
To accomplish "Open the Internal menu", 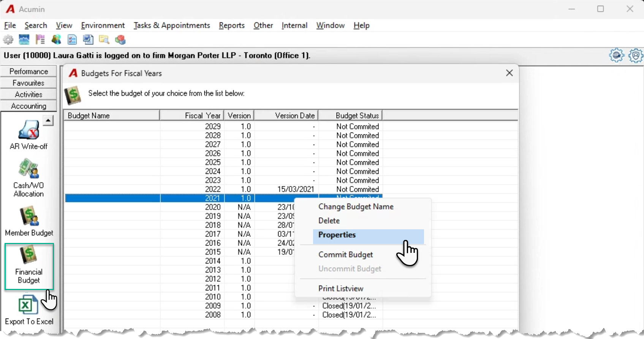I will pos(294,25).
